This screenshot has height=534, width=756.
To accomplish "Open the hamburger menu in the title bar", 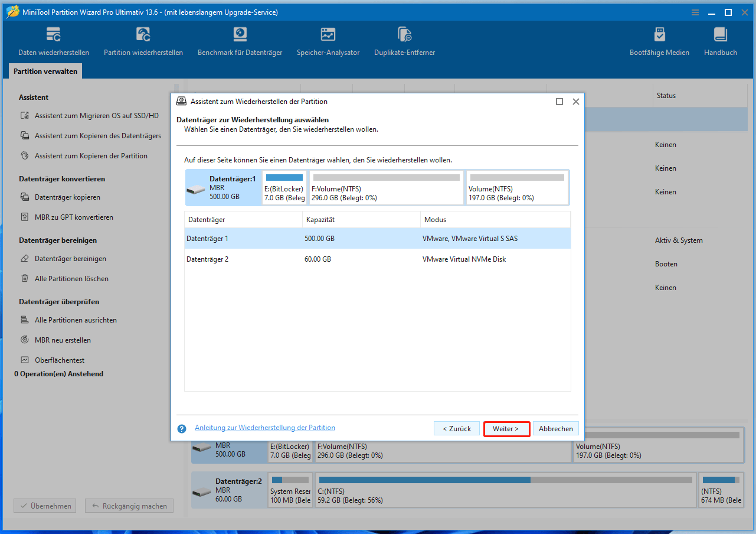I will [x=695, y=12].
